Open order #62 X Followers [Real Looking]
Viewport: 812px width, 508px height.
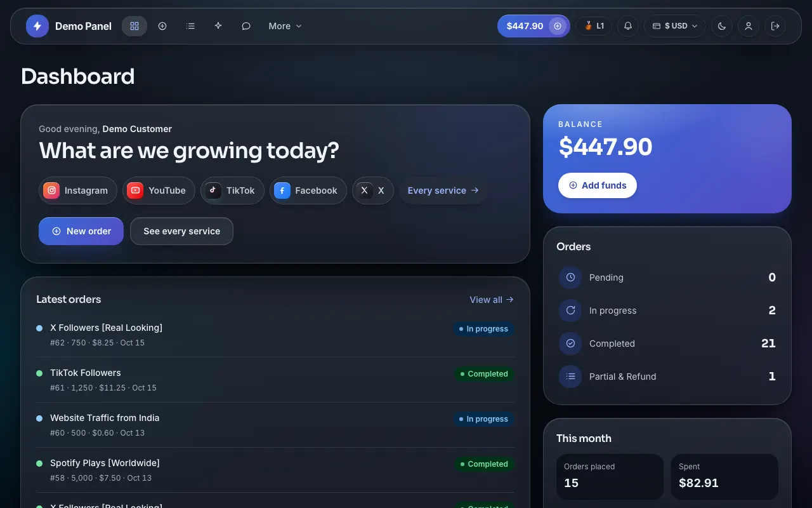click(x=275, y=335)
